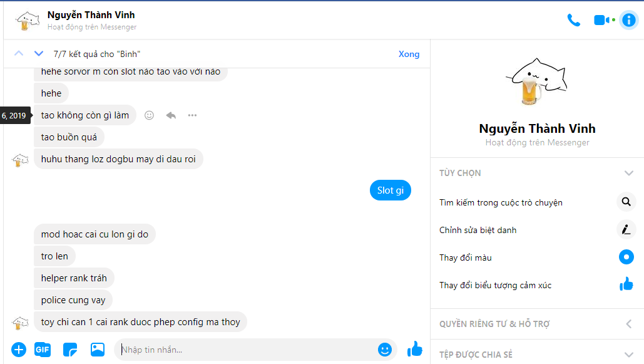Collapse the TỆP ĐƯỢC CHIA SẺ section

[x=628, y=355]
